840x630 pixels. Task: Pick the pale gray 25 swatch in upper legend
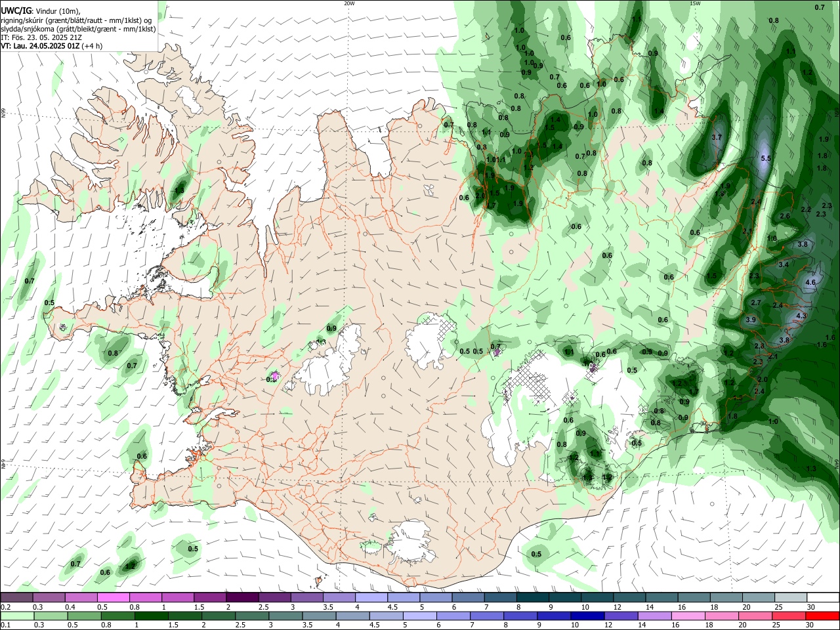pyautogui.click(x=790, y=598)
